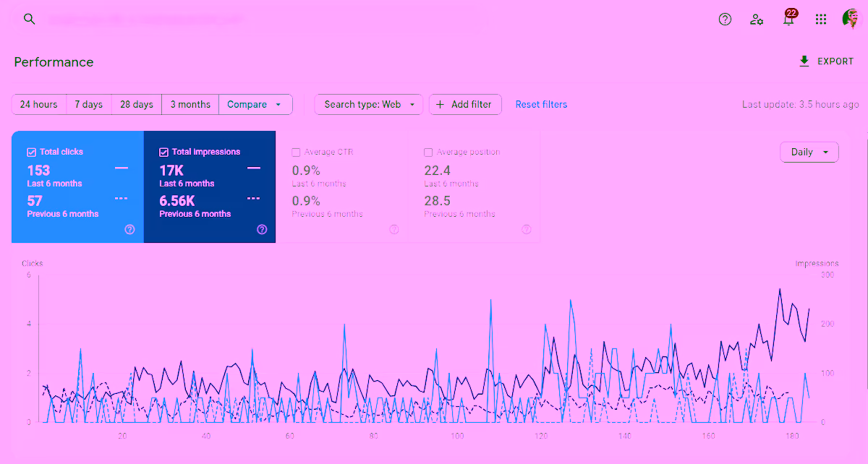Open the Google apps grid

821,20
